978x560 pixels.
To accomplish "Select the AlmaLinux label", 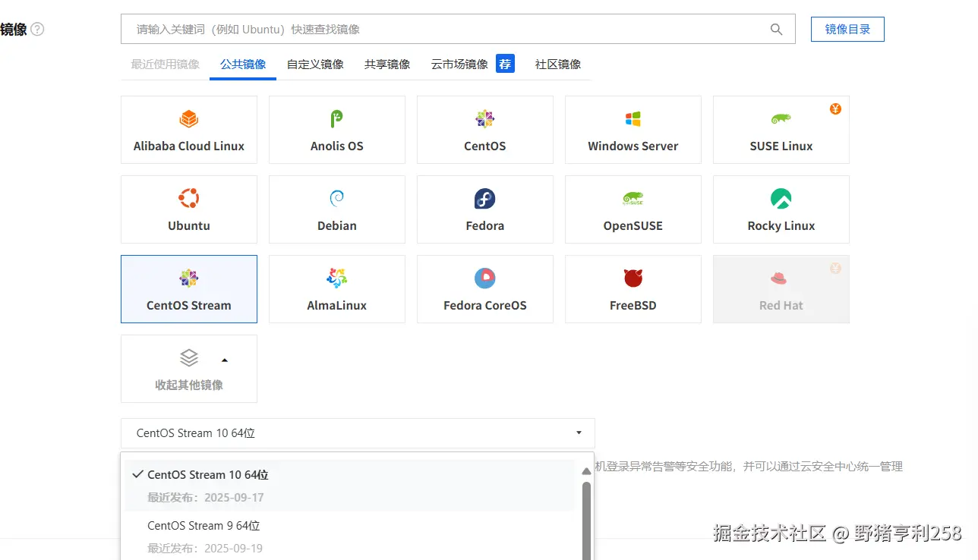I will point(337,306).
